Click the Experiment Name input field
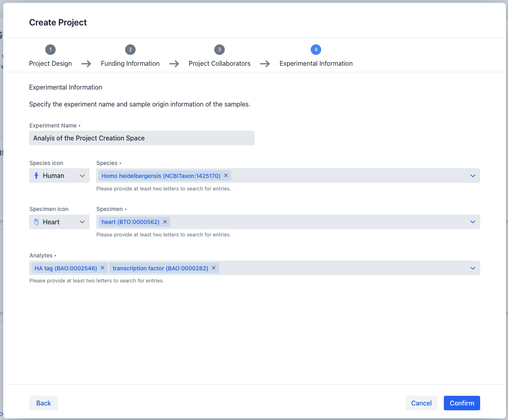 point(142,138)
